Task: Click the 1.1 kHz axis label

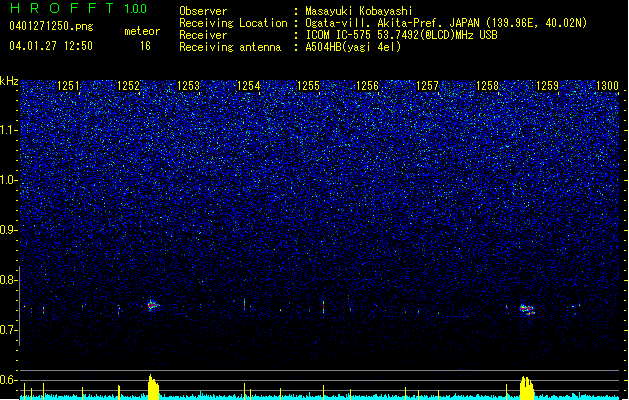Action: (x=9, y=130)
